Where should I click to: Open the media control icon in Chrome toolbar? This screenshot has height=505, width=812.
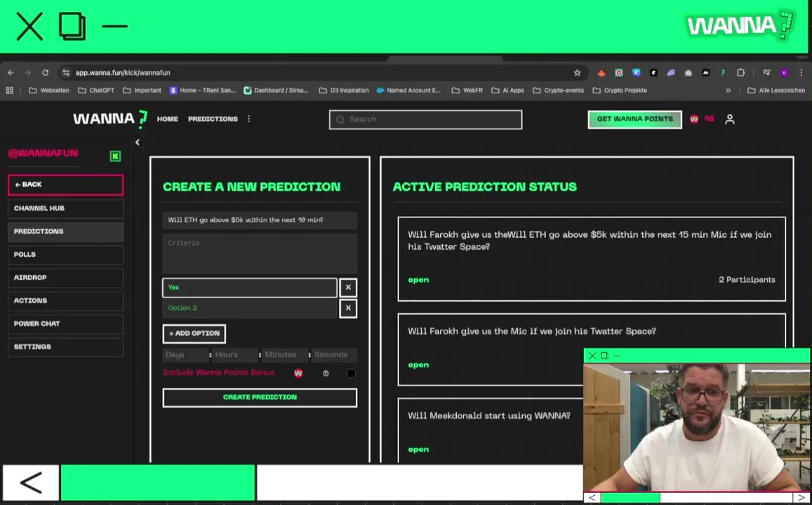coord(766,73)
